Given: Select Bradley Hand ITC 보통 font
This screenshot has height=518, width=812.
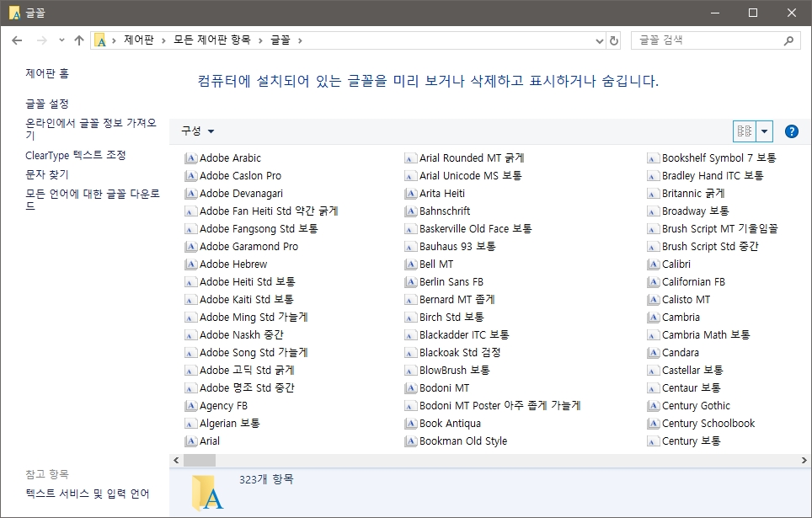Looking at the screenshot, I should pyautogui.click(x=705, y=176).
